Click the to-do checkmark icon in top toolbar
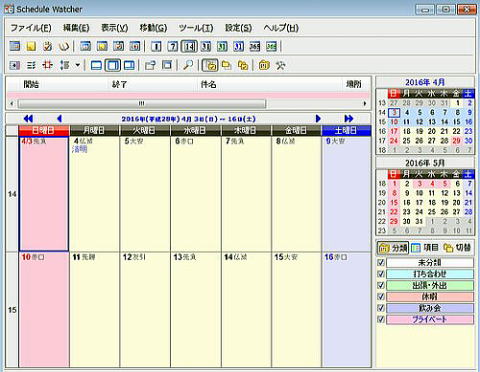 48,46
